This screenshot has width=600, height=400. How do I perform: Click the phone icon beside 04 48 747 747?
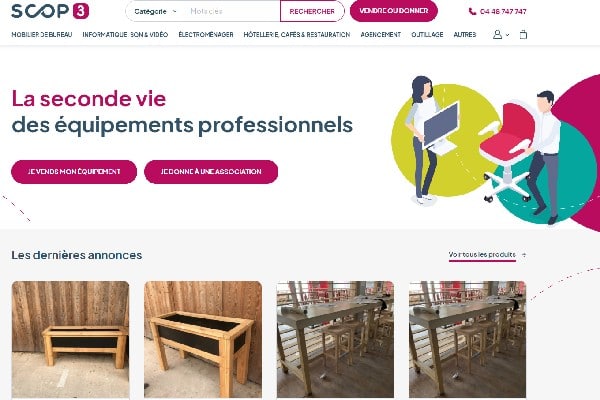tap(472, 11)
